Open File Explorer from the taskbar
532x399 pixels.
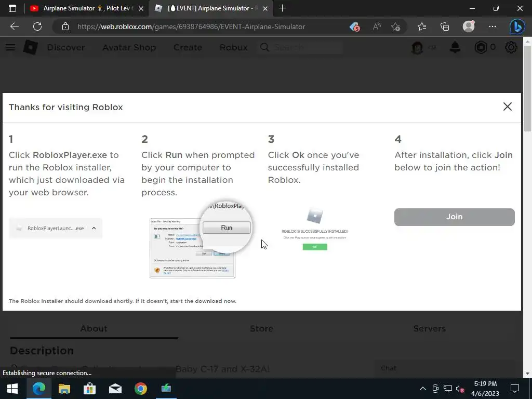tap(64, 389)
